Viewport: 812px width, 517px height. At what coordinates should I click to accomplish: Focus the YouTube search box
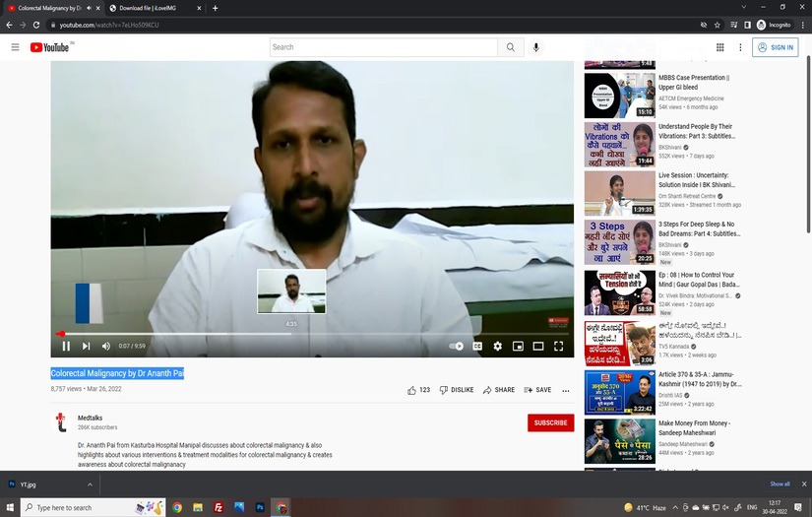[x=383, y=47]
